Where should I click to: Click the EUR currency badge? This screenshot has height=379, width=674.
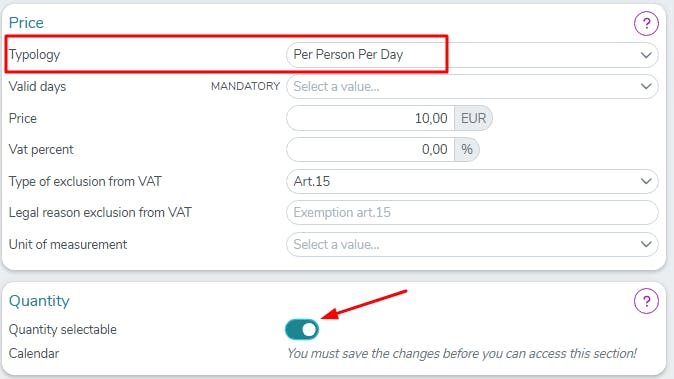tap(473, 118)
